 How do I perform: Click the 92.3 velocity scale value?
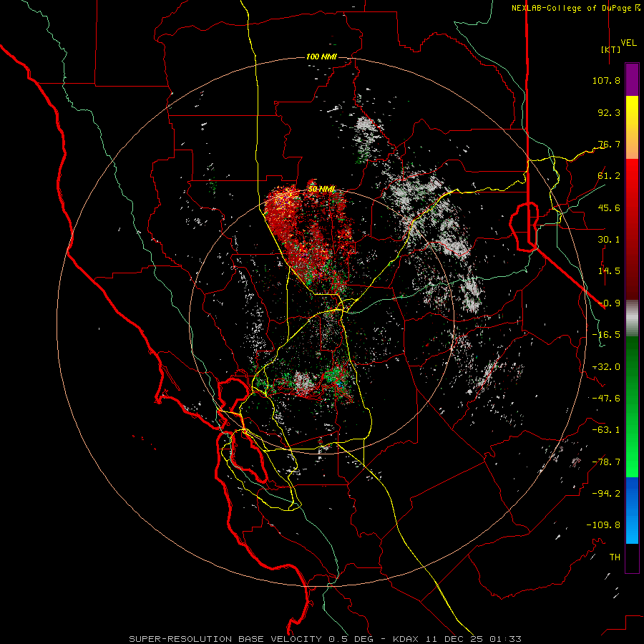tap(609, 112)
